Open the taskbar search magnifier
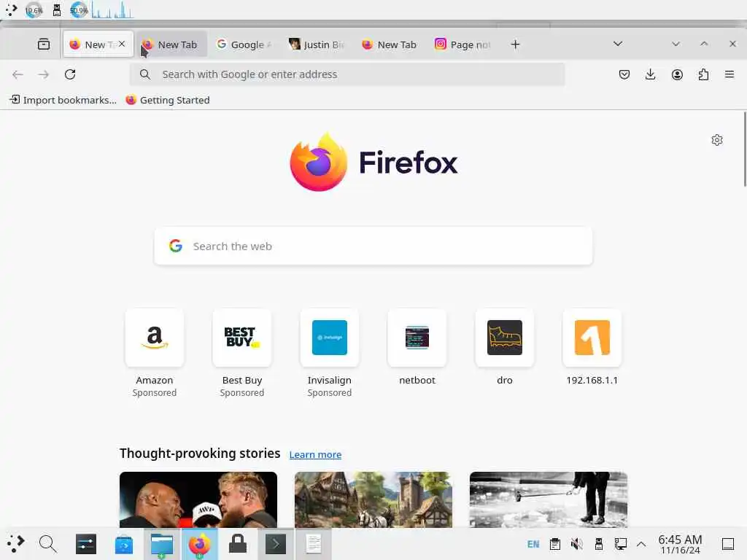The height and width of the screenshot is (560, 747). 47,543
